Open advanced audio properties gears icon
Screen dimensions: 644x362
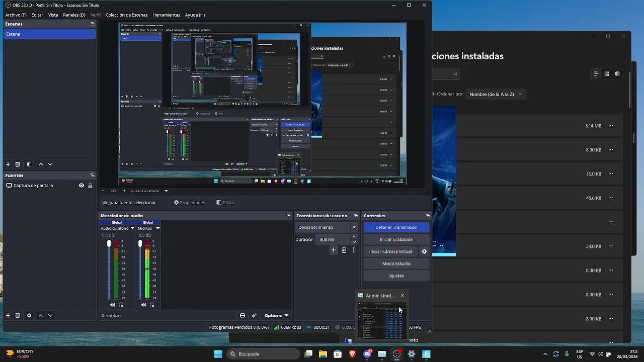tap(254, 316)
